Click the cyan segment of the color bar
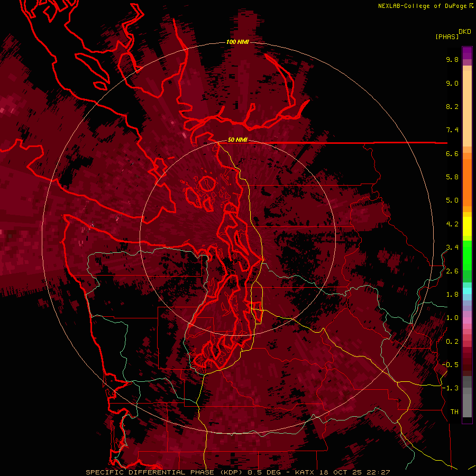 pos(467,291)
